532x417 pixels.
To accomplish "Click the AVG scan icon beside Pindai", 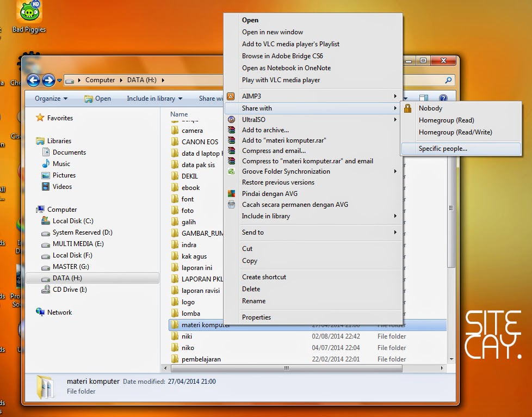I will click(231, 194).
